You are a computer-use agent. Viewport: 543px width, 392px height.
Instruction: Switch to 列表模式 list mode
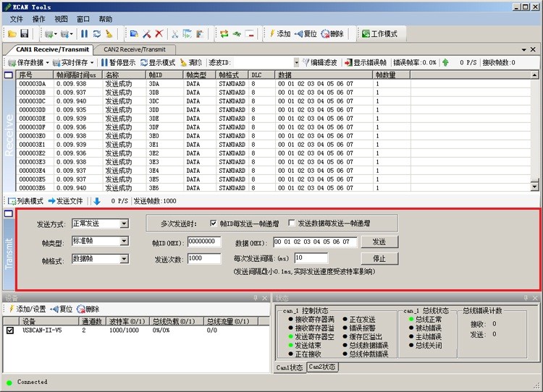pyautogui.click(x=25, y=201)
